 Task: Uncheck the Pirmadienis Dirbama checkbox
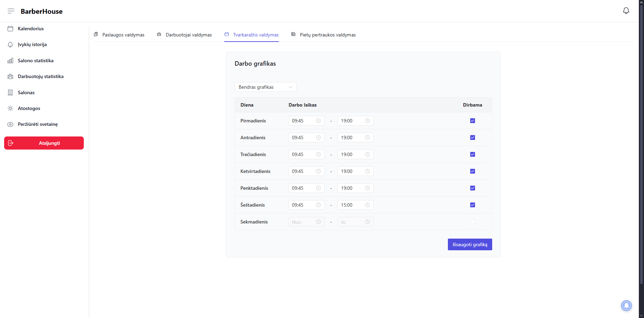472,121
